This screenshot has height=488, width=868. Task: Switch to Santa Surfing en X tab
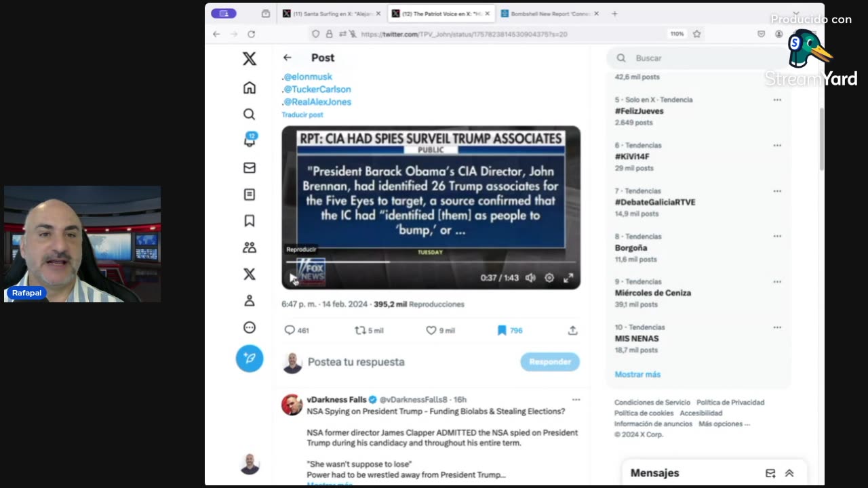point(332,14)
